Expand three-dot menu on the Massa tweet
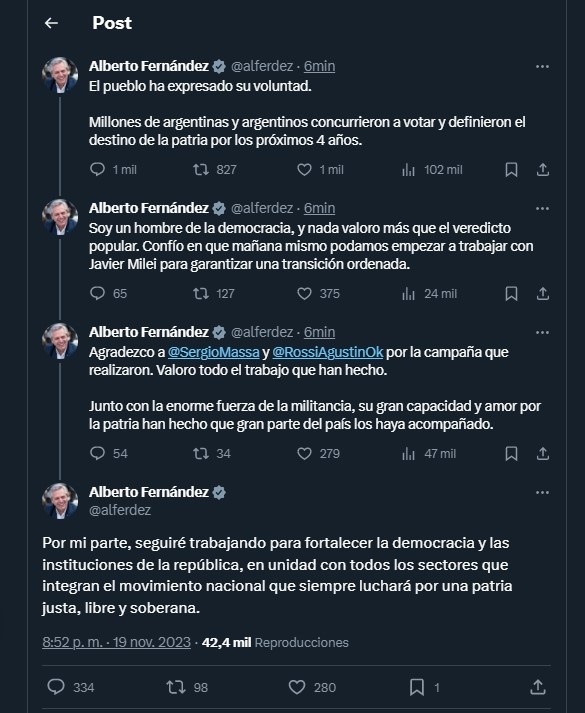This screenshot has width=585, height=713. [x=542, y=332]
